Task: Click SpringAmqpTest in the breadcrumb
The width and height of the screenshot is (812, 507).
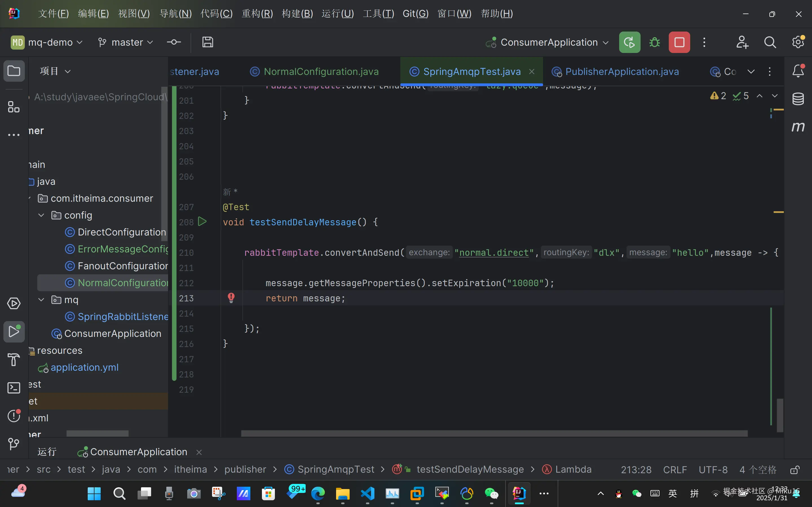Action: [x=335, y=470]
